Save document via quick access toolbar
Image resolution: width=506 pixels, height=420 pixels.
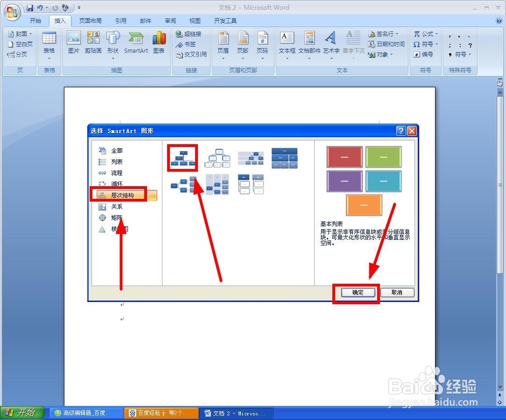[x=30, y=8]
